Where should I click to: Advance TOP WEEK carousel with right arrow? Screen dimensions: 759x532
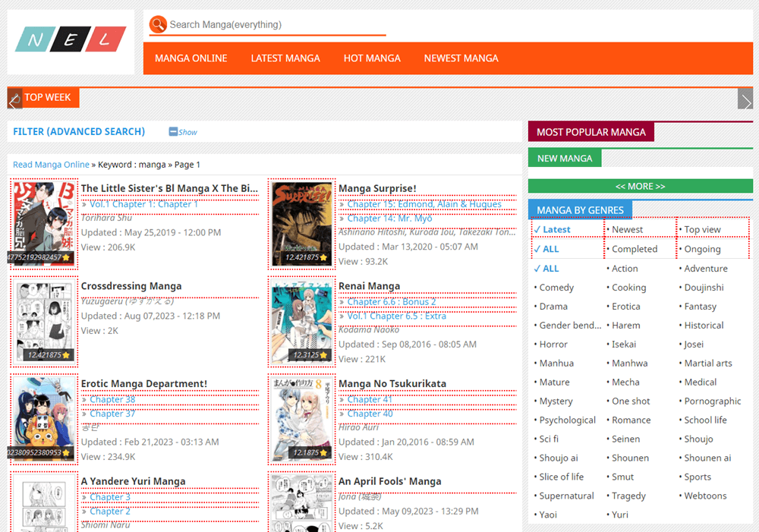(745, 100)
